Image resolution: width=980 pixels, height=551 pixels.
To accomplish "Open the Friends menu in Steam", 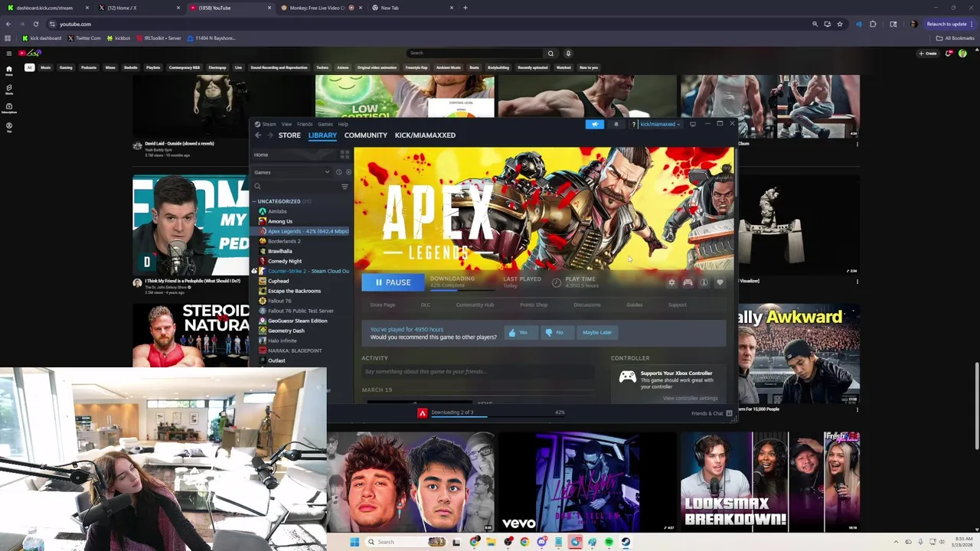I will pos(305,124).
